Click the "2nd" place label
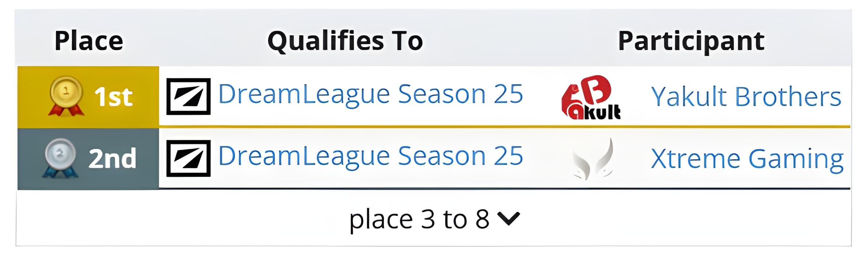Image resolution: width=868 pixels, height=261 pixels. click(x=112, y=159)
